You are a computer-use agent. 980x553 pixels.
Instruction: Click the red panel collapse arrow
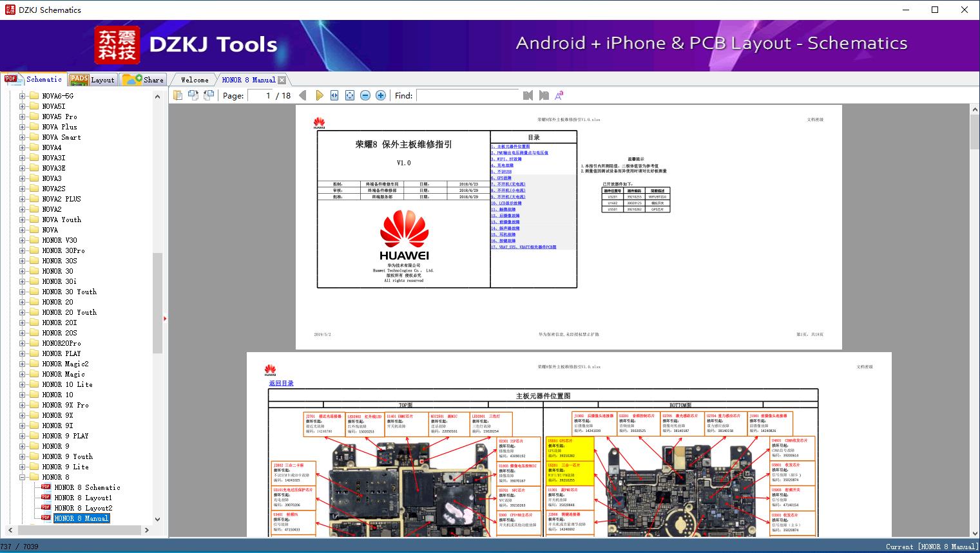(165, 318)
